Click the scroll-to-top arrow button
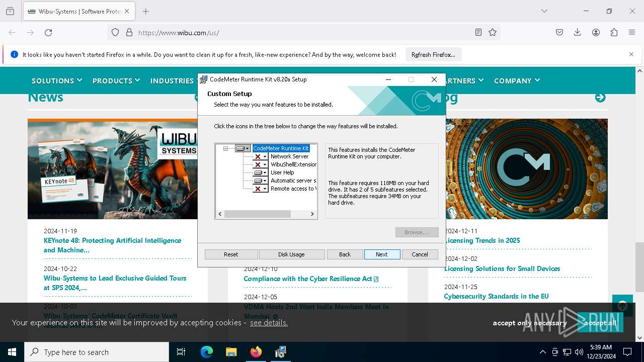The width and height of the screenshot is (644, 362). point(622,306)
